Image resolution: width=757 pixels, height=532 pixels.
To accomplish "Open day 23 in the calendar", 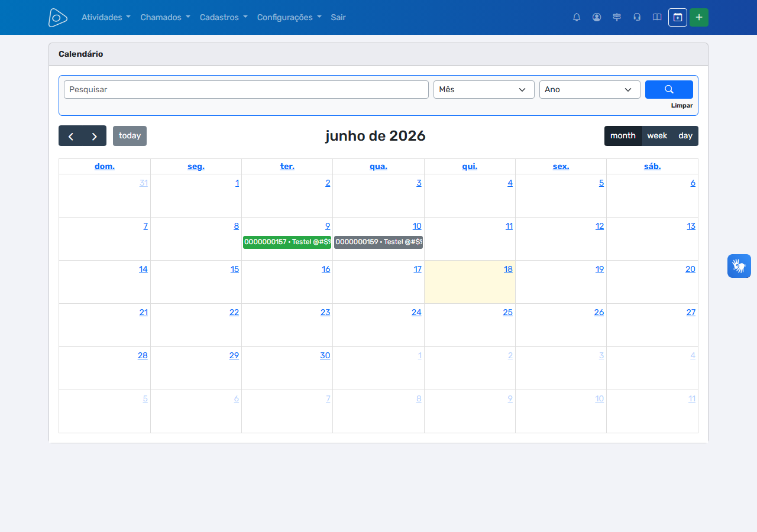I will coord(325,313).
